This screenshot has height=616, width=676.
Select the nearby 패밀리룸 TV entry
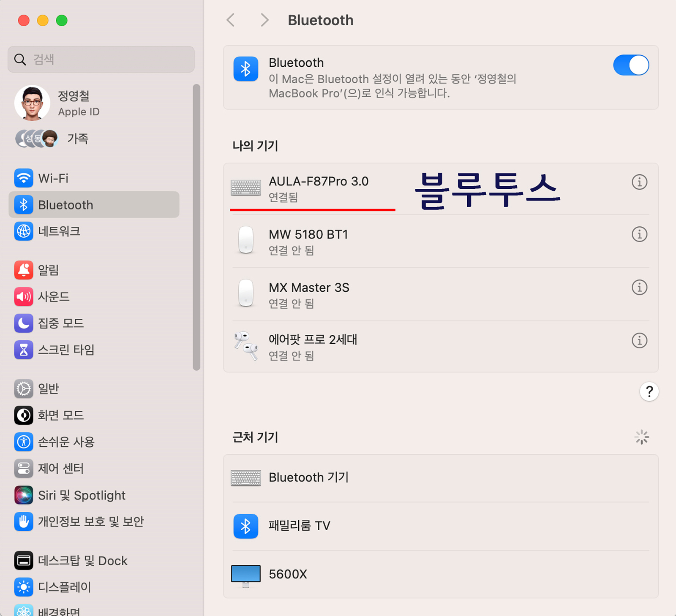[x=441, y=526]
